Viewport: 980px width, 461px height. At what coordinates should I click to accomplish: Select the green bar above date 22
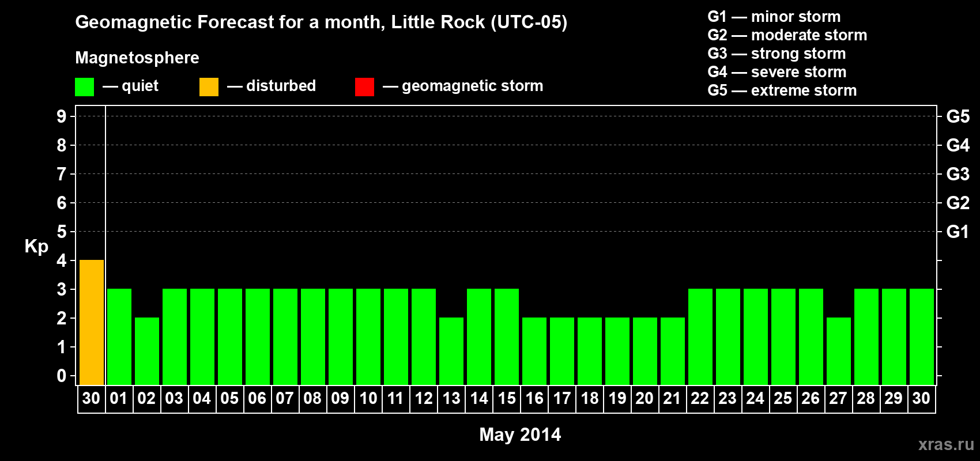tap(700, 337)
